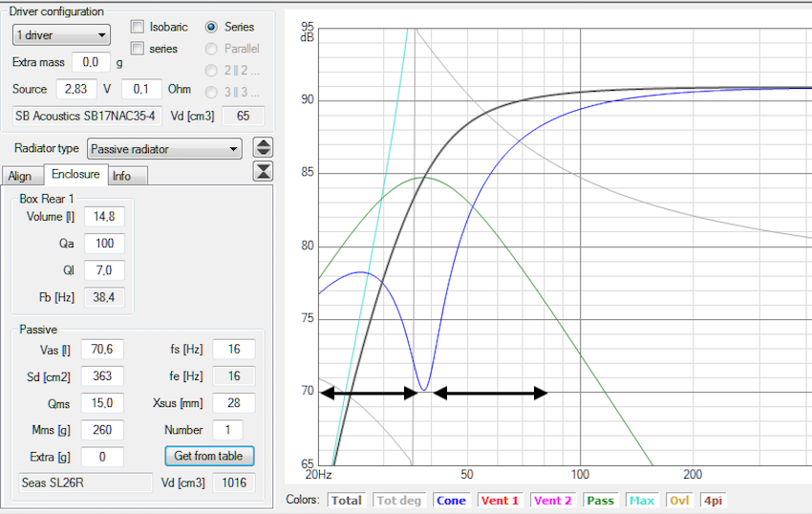Screen dimensions: 812x514
Task: Click the Seas SL26R radiator name field
Action: [x=86, y=482]
